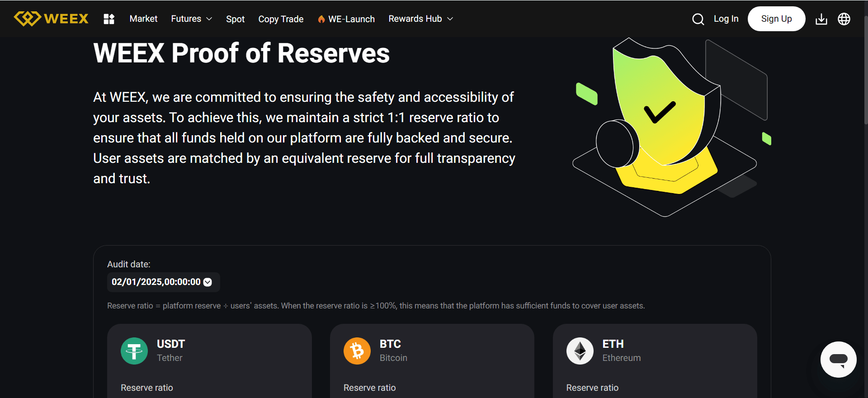
Task: Click the WEEX logo
Action: (51, 19)
